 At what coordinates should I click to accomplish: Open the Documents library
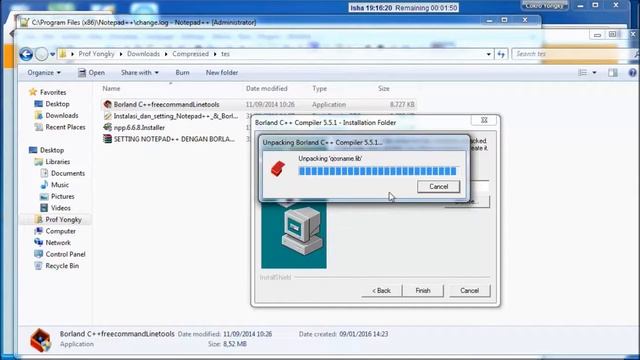[68, 173]
